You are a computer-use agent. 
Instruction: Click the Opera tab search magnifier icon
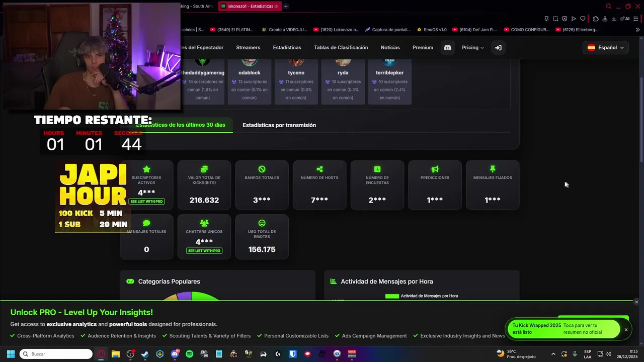click(x=608, y=7)
